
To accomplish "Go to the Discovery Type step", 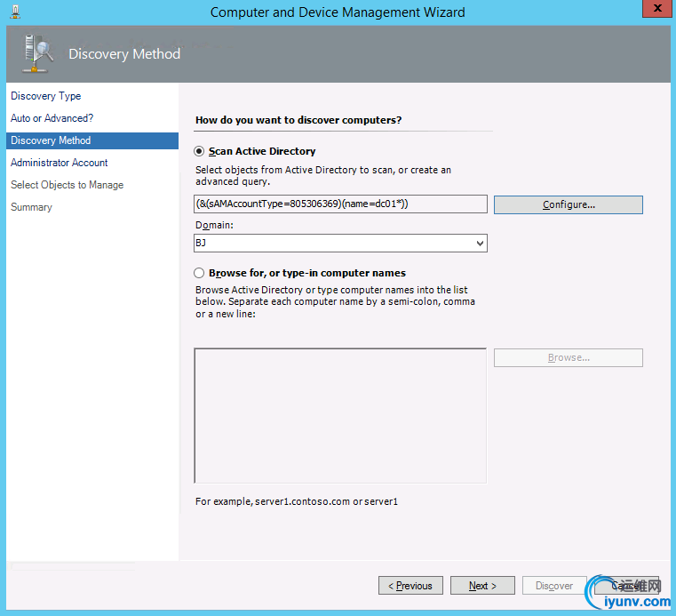I will 45,96.
